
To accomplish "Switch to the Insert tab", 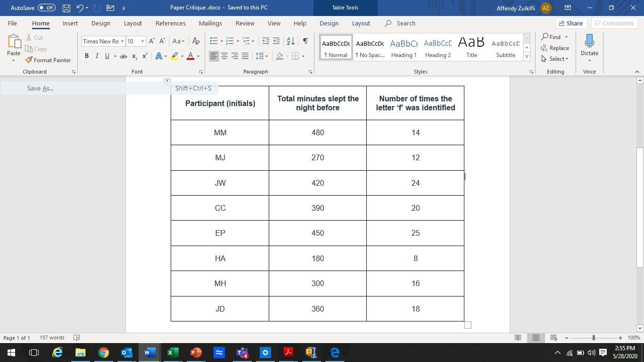I will [x=70, y=23].
